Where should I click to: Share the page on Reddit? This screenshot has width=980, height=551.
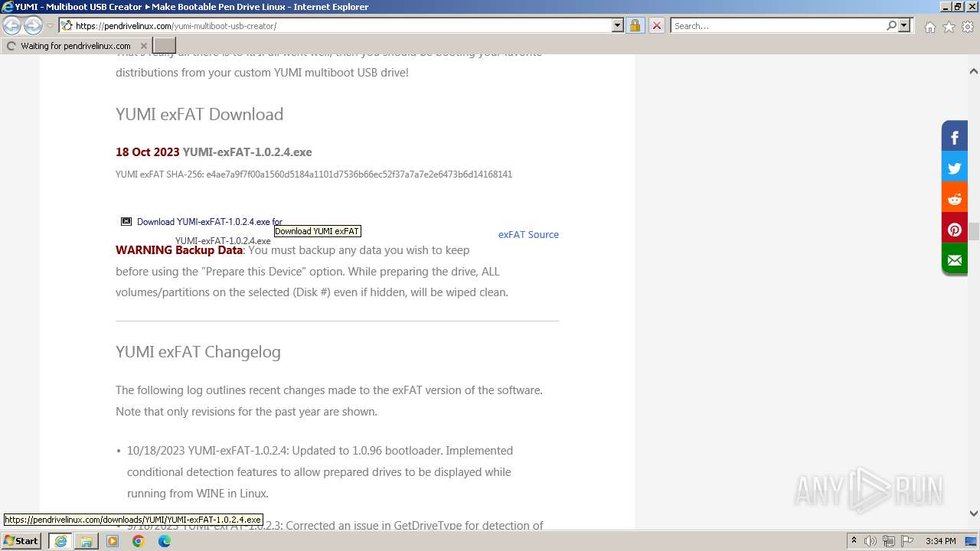pyautogui.click(x=955, y=199)
